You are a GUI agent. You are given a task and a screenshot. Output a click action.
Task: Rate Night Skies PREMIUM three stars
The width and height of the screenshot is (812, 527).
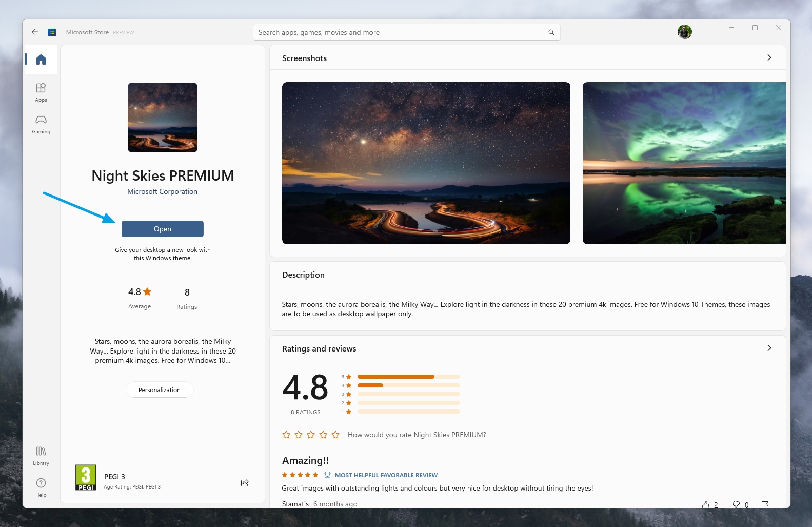(x=311, y=435)
